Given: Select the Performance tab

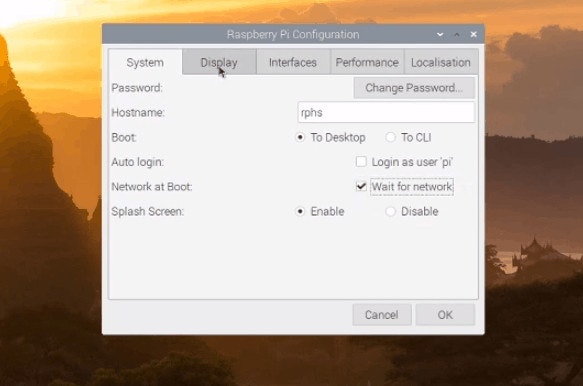Looking at the screenshot, I should click(367, 62).
